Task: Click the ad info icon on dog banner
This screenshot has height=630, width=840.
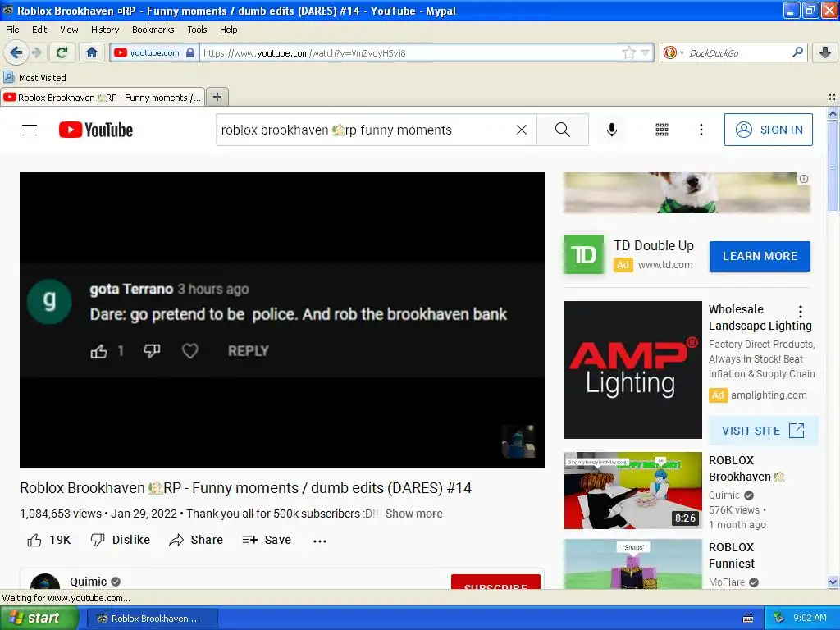Action: tap(804, 179)
